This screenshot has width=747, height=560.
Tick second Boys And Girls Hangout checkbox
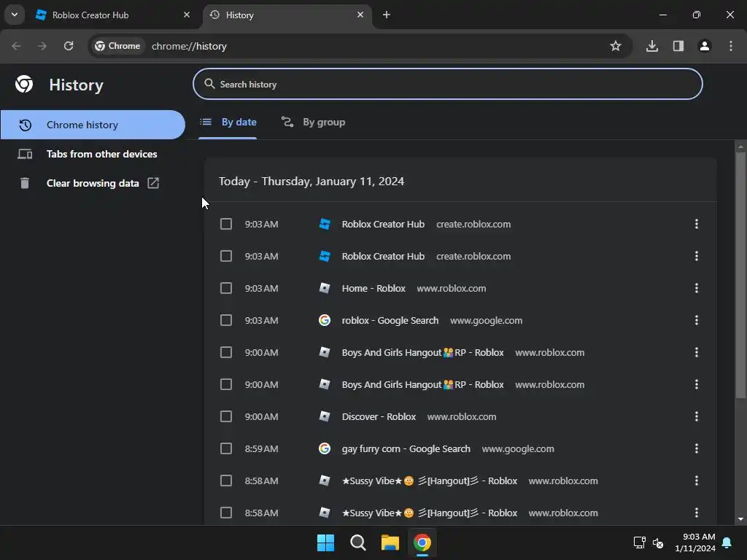[x=226, y=384]
